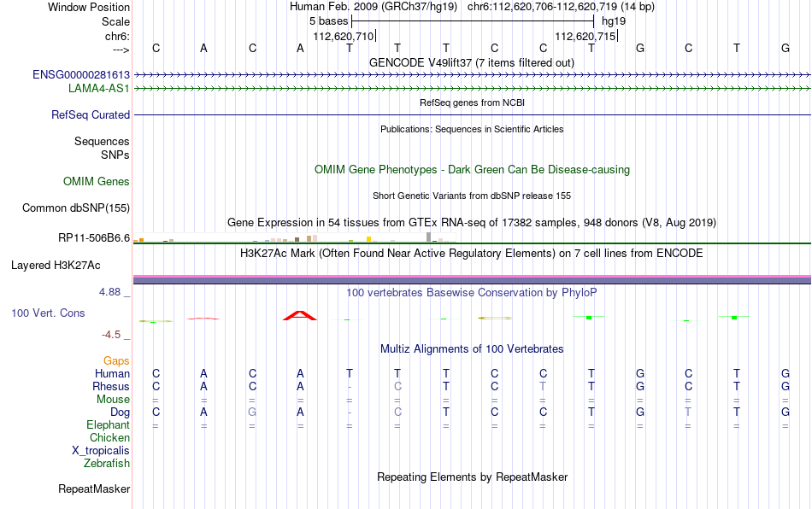Click the GTEx expression bar graph
Image resolution: width=812 pixels, height=509 pixels.
coord(294,237)
